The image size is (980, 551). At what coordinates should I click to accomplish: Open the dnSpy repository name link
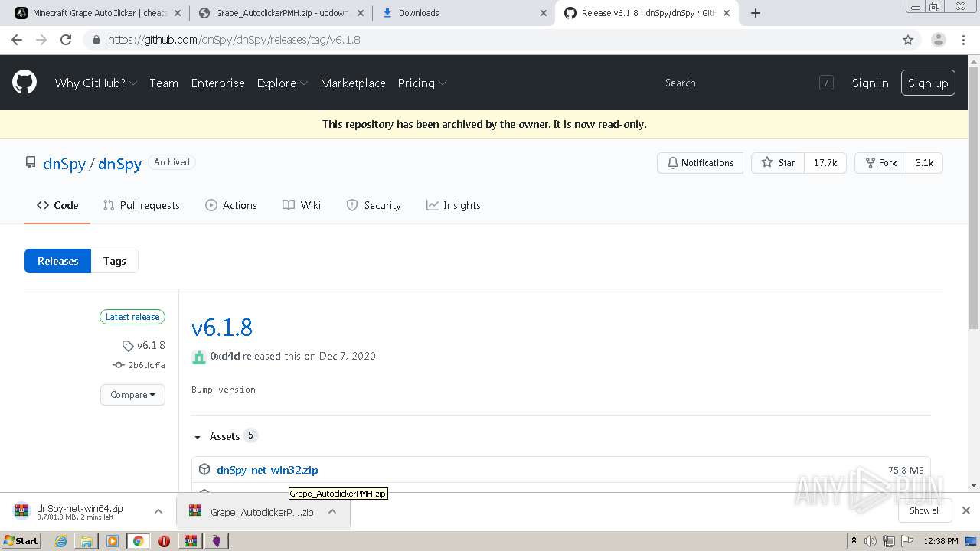[119, 164]
